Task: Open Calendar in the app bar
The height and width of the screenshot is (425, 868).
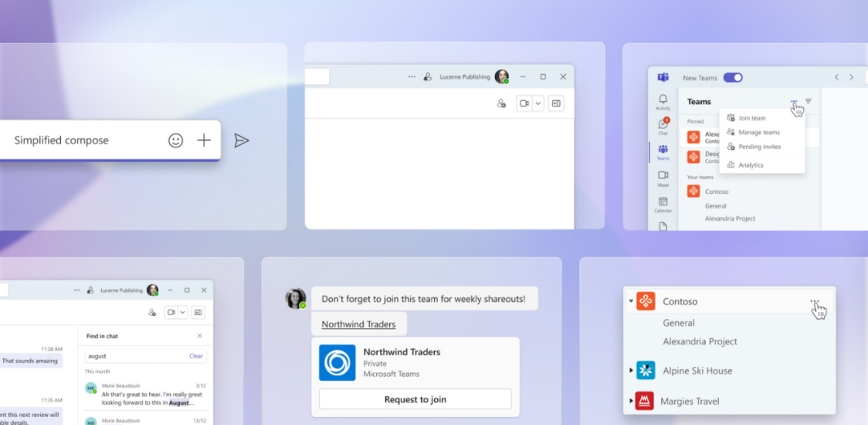Action: click(663, 204)
